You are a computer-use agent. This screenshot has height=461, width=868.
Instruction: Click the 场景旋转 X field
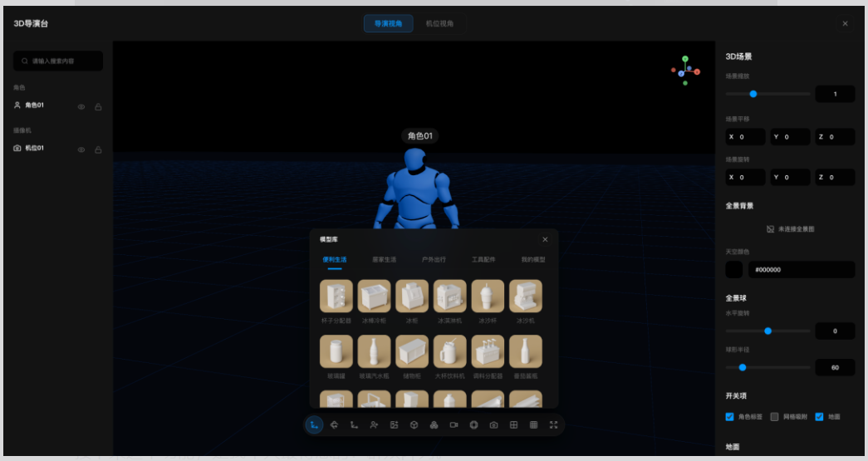pyautogui.click(x=746, y=177)
